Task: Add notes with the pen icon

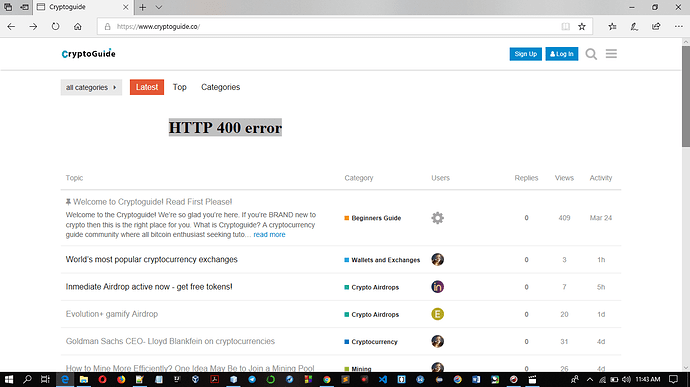Action: [x=634, y=26]
